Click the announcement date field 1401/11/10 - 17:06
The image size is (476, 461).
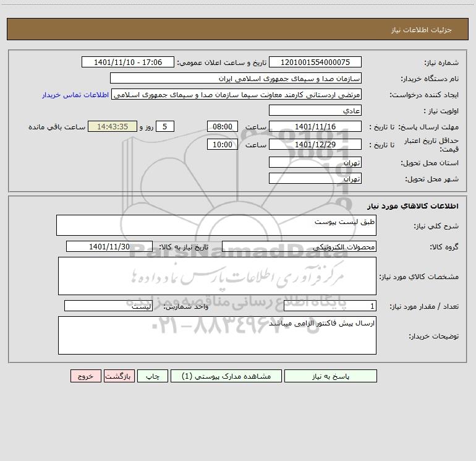click(128, 62)
